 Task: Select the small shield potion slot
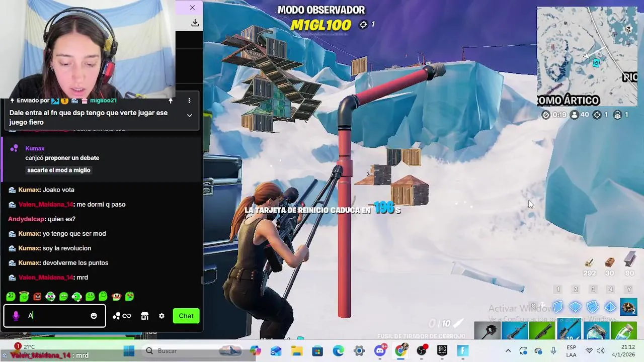(624, 330)
